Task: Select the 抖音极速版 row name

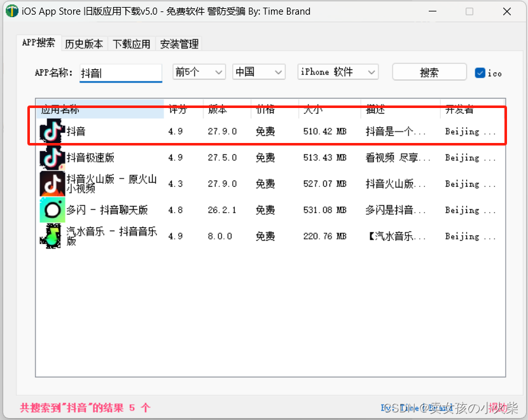Action: click(90, 157)
